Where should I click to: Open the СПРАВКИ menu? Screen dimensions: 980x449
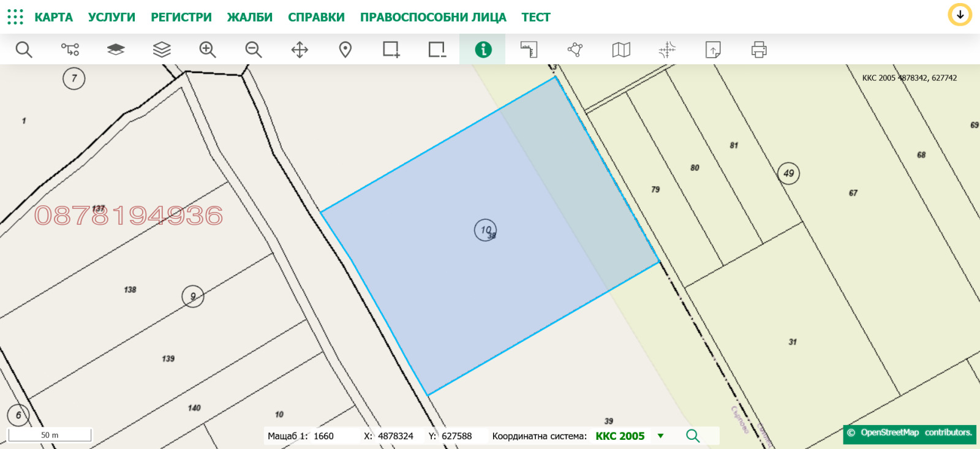coord(316,17)
